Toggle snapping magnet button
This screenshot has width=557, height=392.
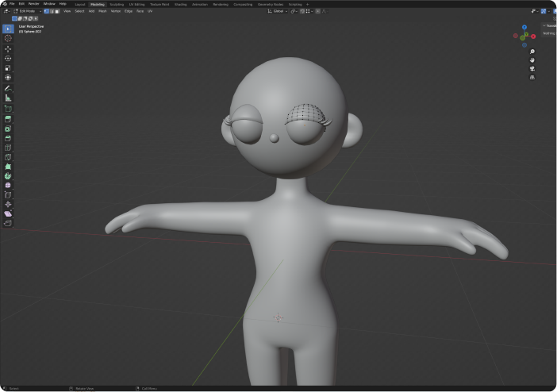click(302, 11)
